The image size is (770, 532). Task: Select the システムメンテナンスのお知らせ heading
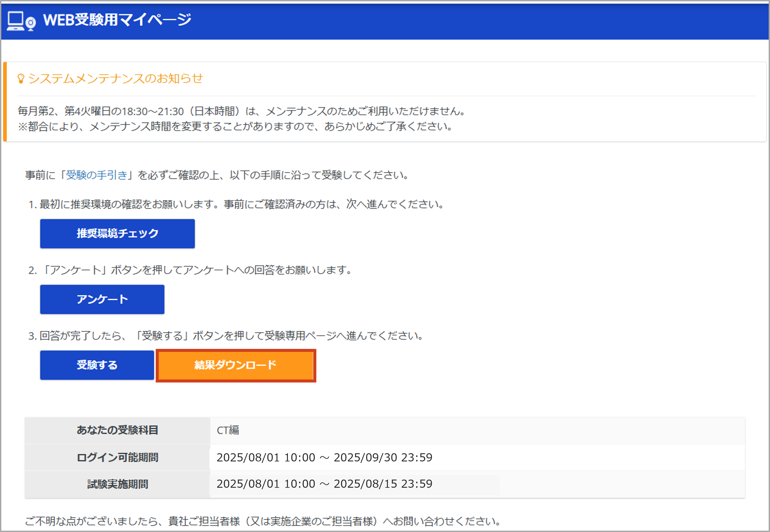tap(115, 79)
